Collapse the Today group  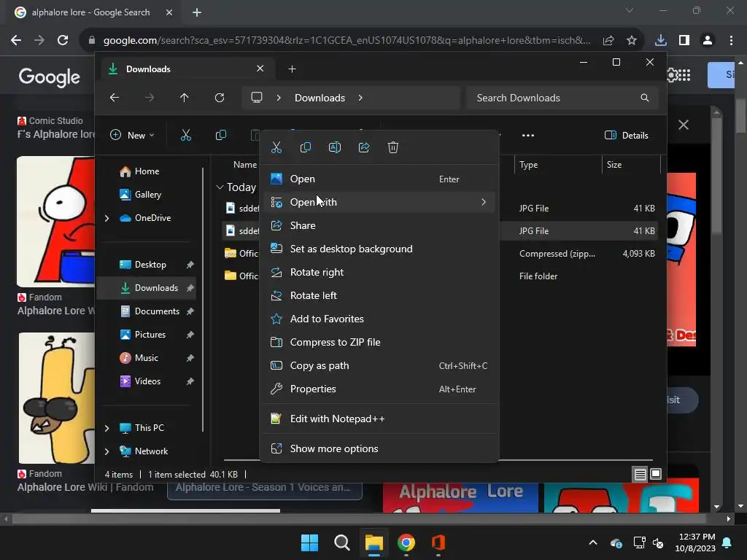point(220,187)
